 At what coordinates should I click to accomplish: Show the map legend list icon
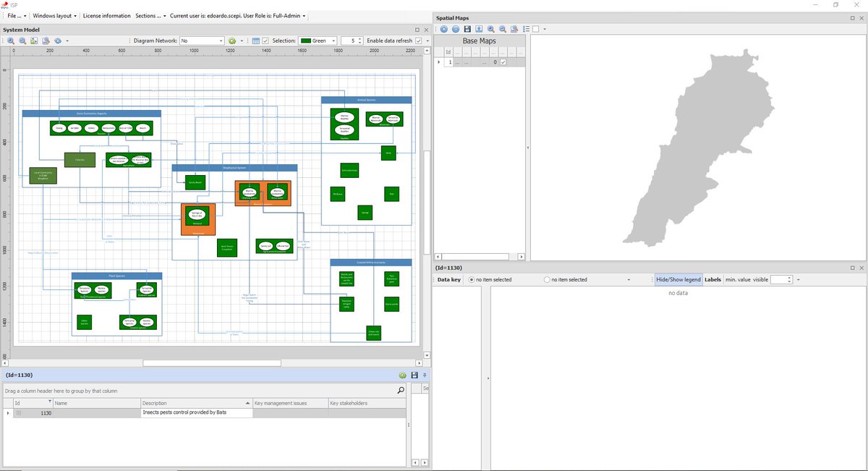pos(526,29)
